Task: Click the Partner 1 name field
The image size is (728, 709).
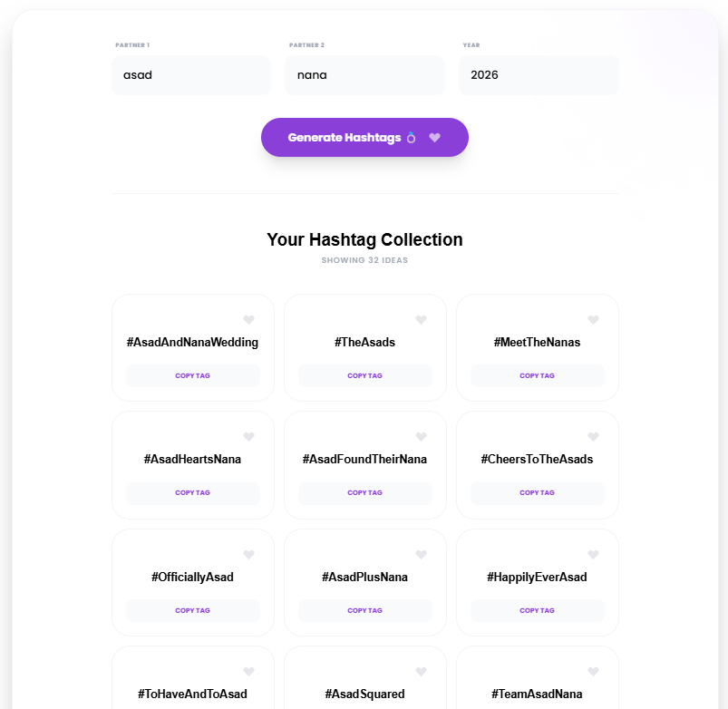Action: click(190, 75)
